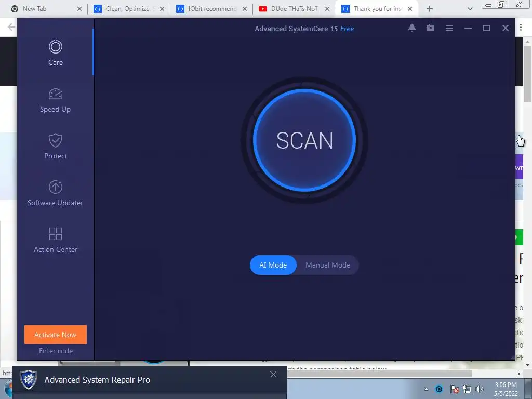Open the Action Center section

tap(55, 240)
